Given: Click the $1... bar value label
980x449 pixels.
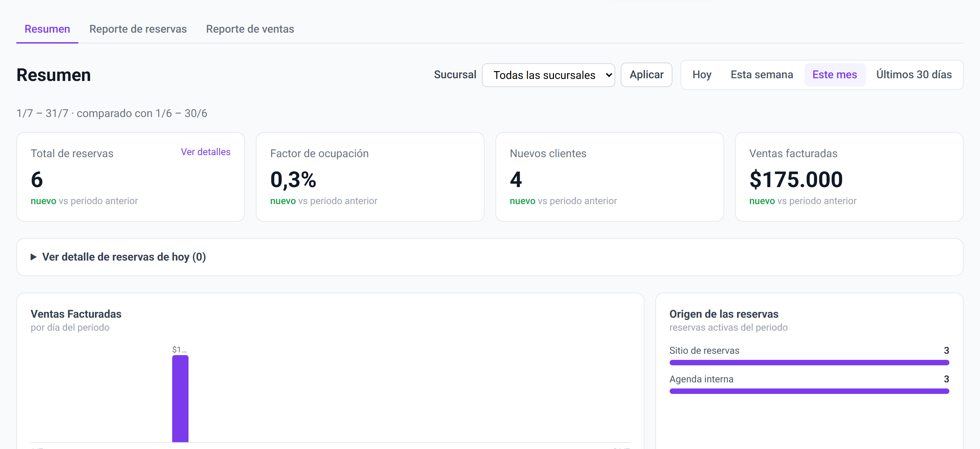Looking at the screenshot, I should (x=179, y=349).
